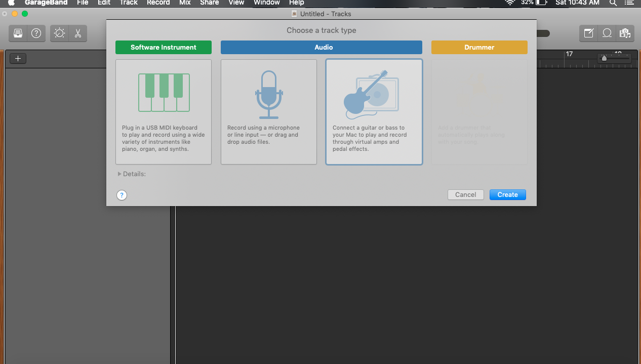
Task: Click the Create button
Action: [x=508, y=195]
